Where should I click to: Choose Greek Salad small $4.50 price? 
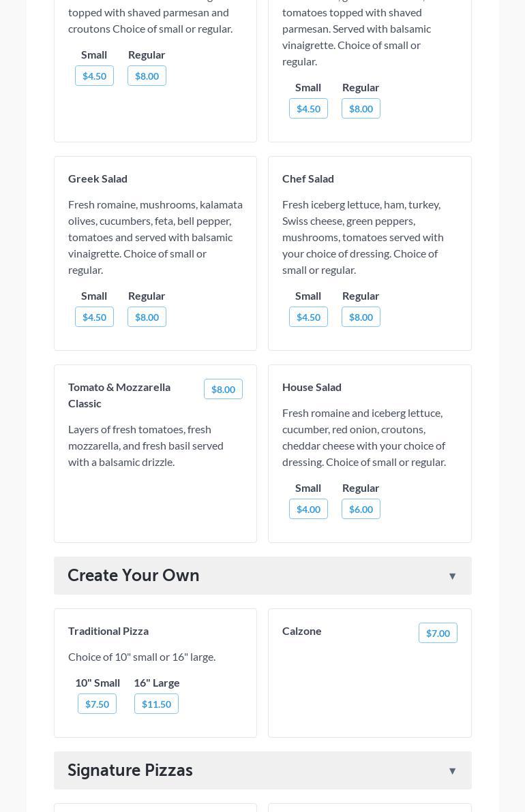pos(94,317)
